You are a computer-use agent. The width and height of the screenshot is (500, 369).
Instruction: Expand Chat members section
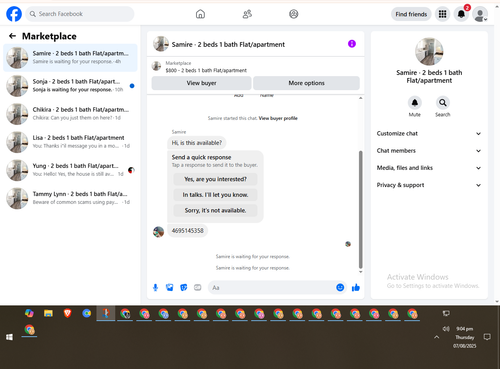click(x=429, y=151)
